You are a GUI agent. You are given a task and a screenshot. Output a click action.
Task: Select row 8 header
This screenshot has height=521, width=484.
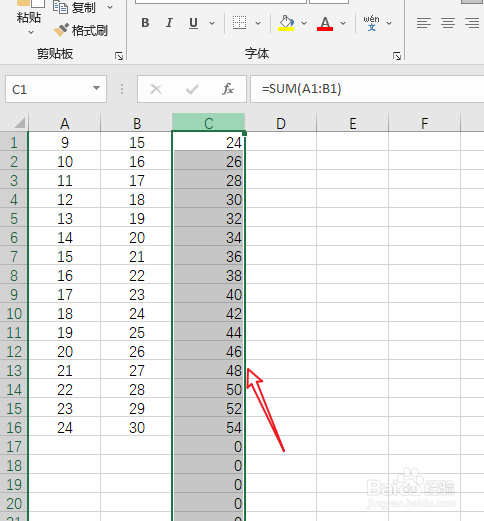(14, 275)
